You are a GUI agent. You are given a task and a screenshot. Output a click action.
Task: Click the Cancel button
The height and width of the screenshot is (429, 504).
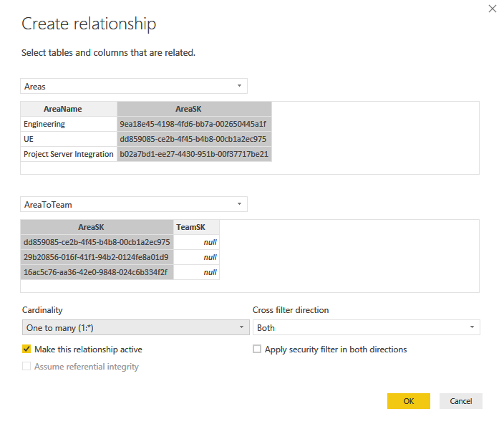click(461, 401)
